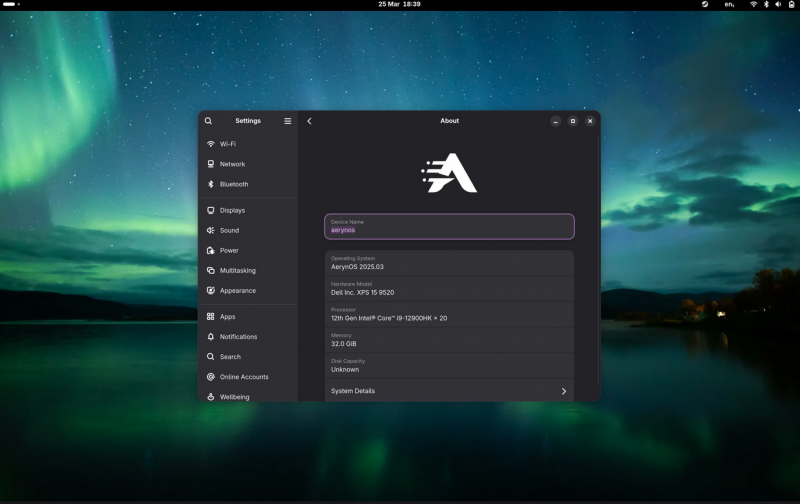This screenshot has height=504, width=800.
Task: Minimize the Settings window
Action: click(x=556, y=121)
